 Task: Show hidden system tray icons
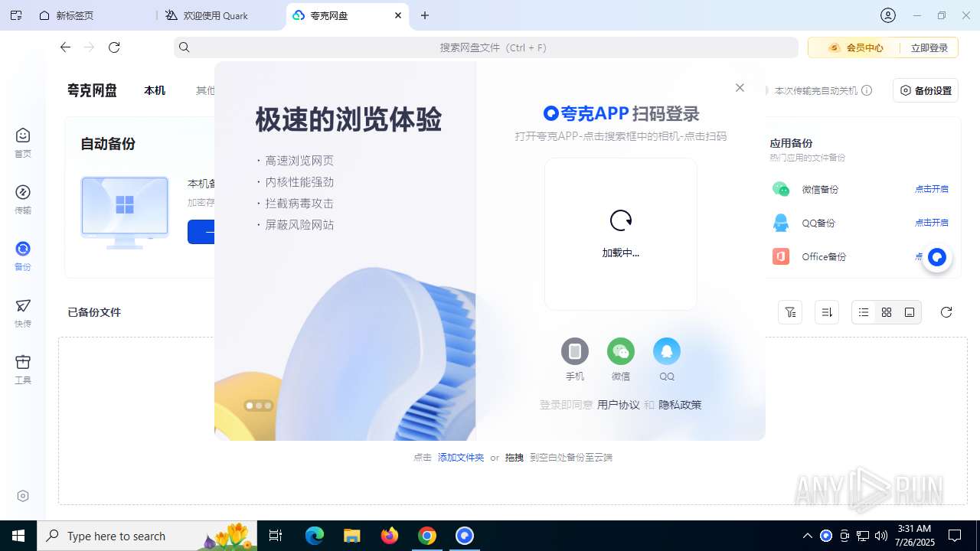pos(808,536)
